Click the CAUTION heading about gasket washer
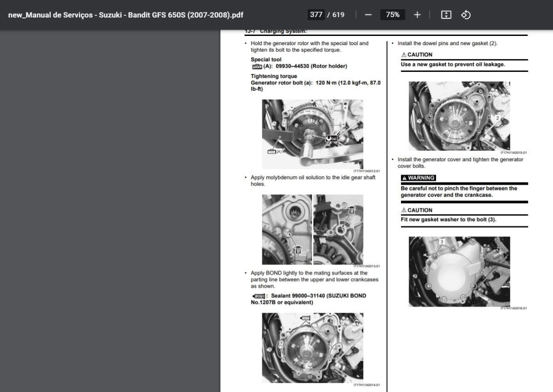 417,210
